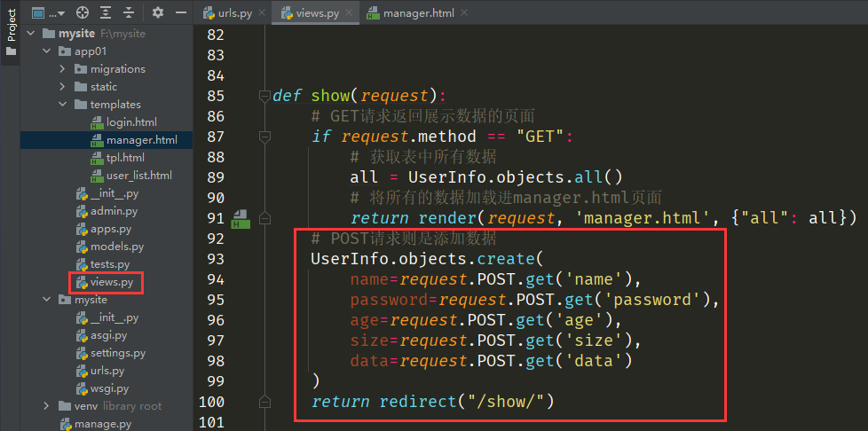Hide the Project panel with minimize dash
The height and width of the screenshot is (431, 868).
pos(181,12)
